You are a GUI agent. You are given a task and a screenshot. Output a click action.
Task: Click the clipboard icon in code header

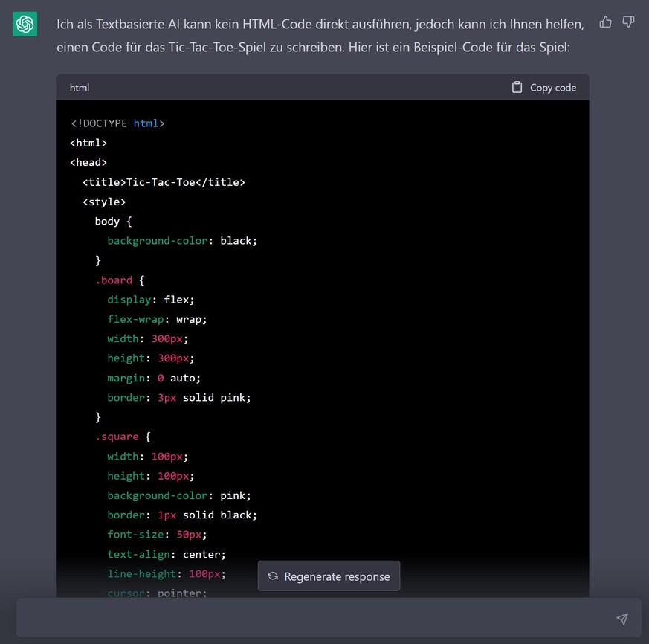[517, 88]
